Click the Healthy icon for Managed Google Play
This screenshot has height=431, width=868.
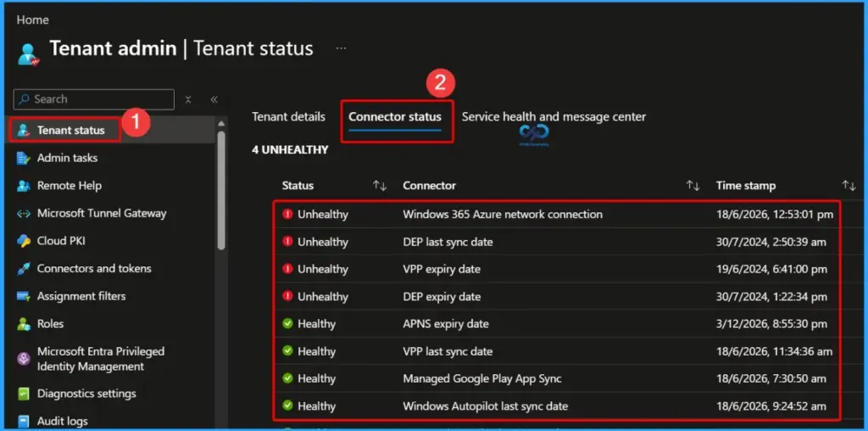287,378
